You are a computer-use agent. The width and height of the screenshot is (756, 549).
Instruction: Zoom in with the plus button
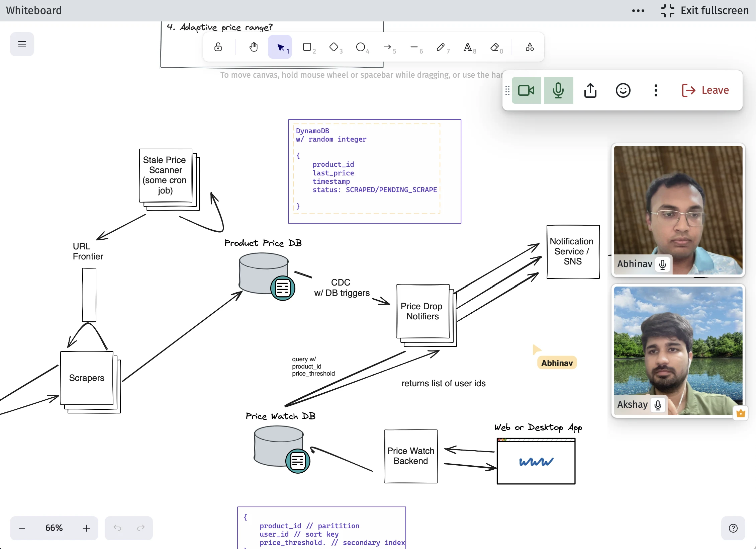pyautogui.click(x=86, y=528)
